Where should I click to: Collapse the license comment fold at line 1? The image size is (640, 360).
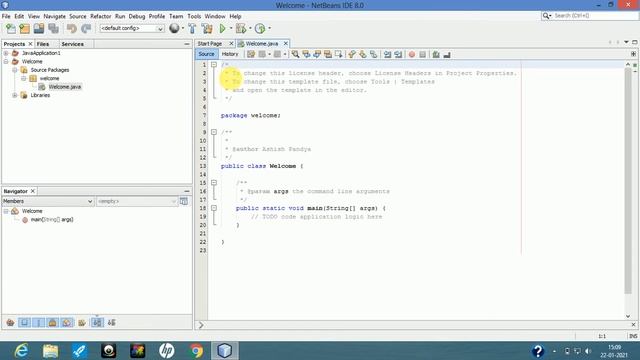pyautogui.click(x=213, y=64)
